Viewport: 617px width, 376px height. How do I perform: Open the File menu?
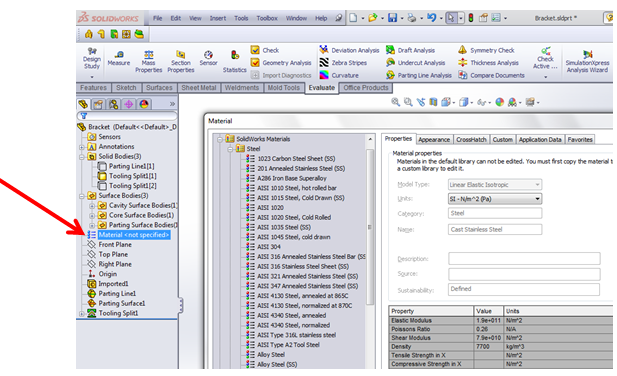[x=157, y=18]
